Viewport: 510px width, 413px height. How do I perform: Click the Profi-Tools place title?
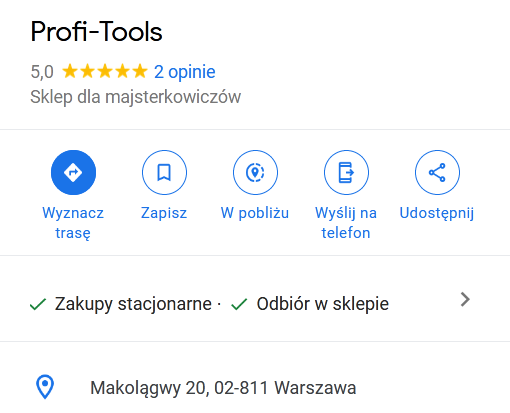(96, 32)
